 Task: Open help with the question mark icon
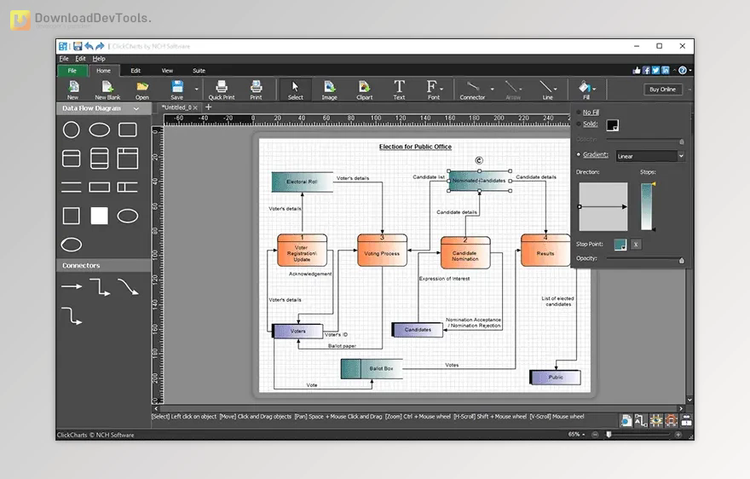pos(683,70)
